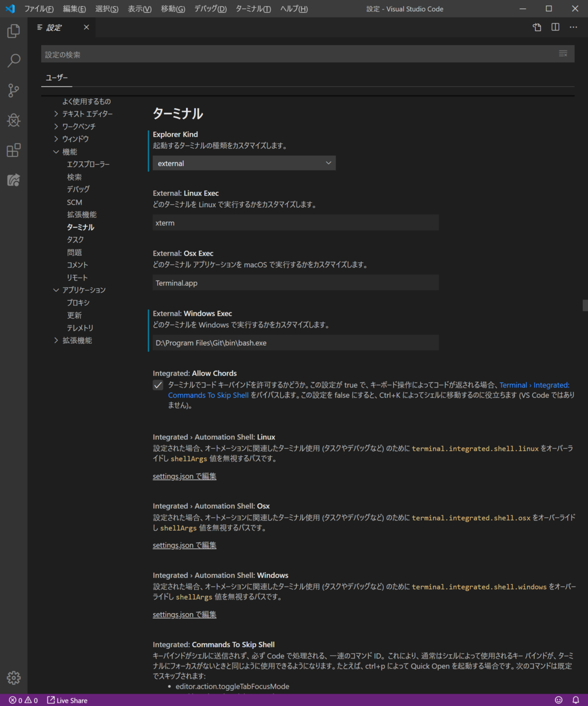Open the 編集(E) menu
This screenshot has width=588, height=706.
(74, 9)
